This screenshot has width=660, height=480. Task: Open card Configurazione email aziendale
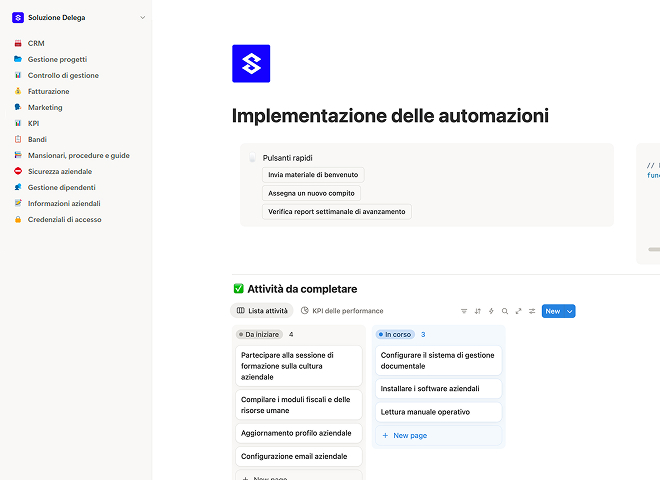(299, 456)
